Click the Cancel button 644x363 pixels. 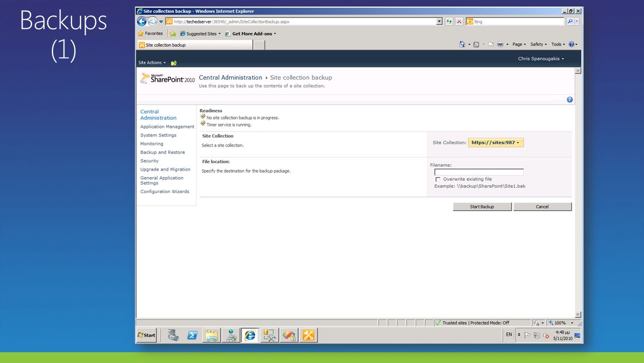(x=542, y=207)
